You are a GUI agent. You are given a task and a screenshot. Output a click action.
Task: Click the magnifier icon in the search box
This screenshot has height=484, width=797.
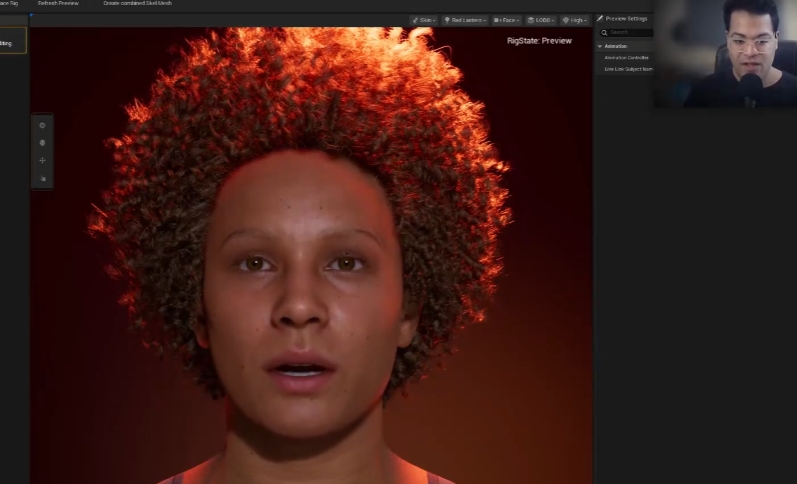point(604,33)
